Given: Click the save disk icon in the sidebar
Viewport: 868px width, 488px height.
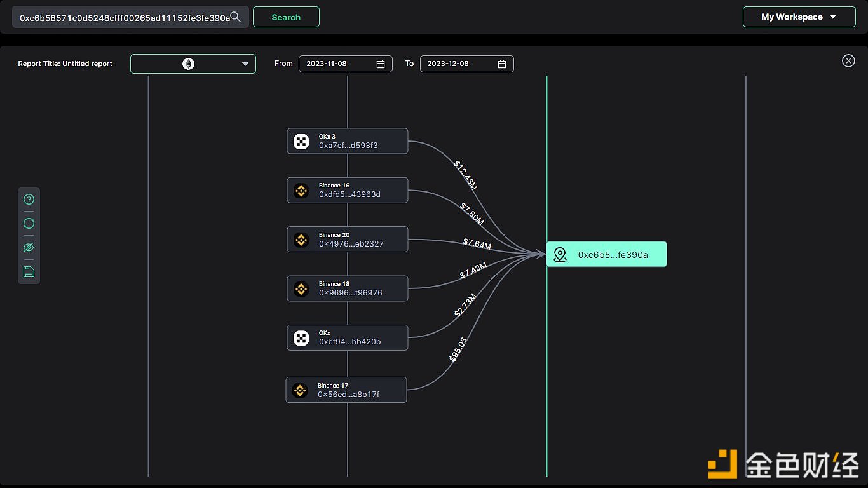Looking at the screenshot, I should click(x=29, y=272).
